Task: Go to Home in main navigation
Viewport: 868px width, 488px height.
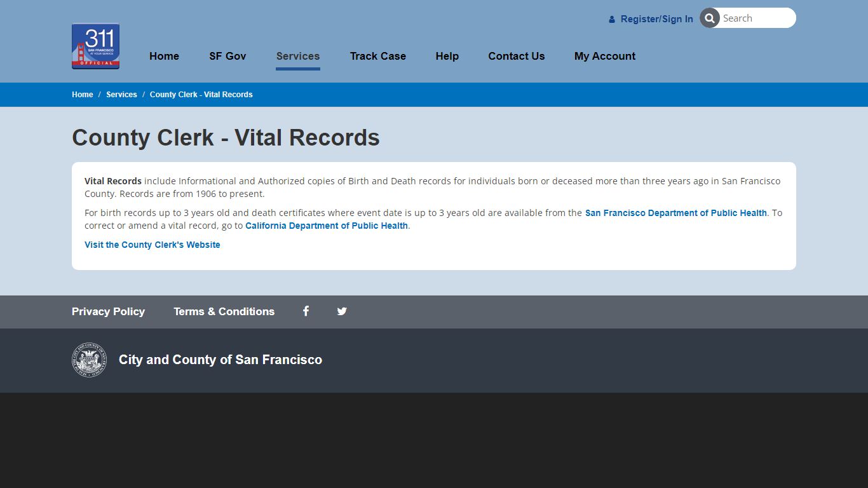Action: click(x=164, y=56)
